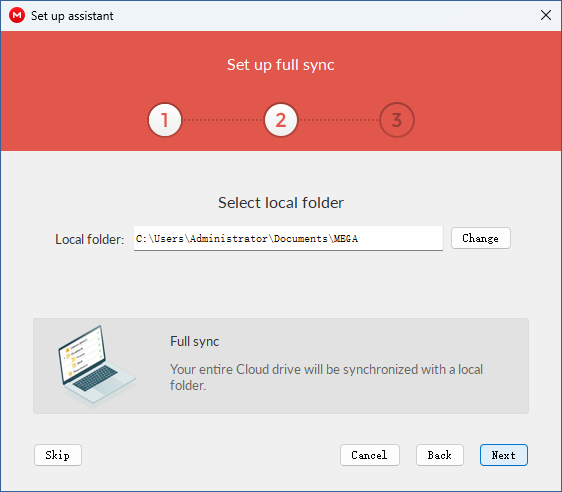Click the 'Select local folder' heading
Viewport: 562px width, 492px height.
coord(281,203)
